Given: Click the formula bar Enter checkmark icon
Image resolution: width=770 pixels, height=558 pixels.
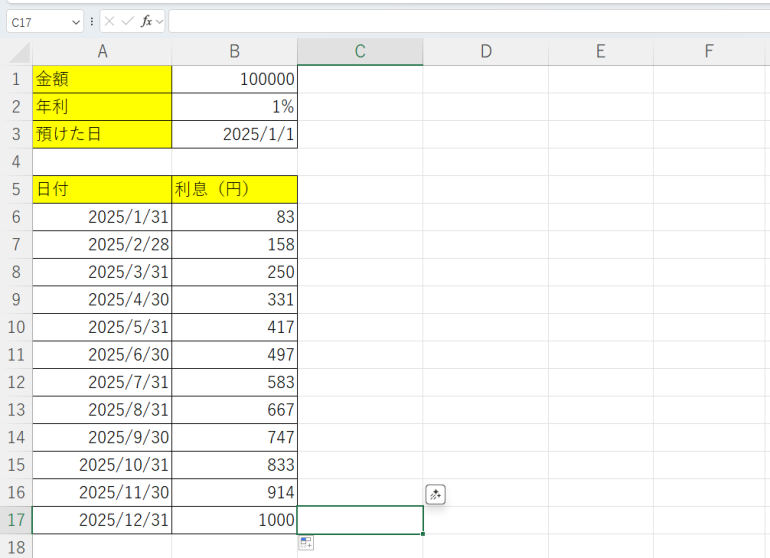Looking at the screenshot, I should point(127,21).
